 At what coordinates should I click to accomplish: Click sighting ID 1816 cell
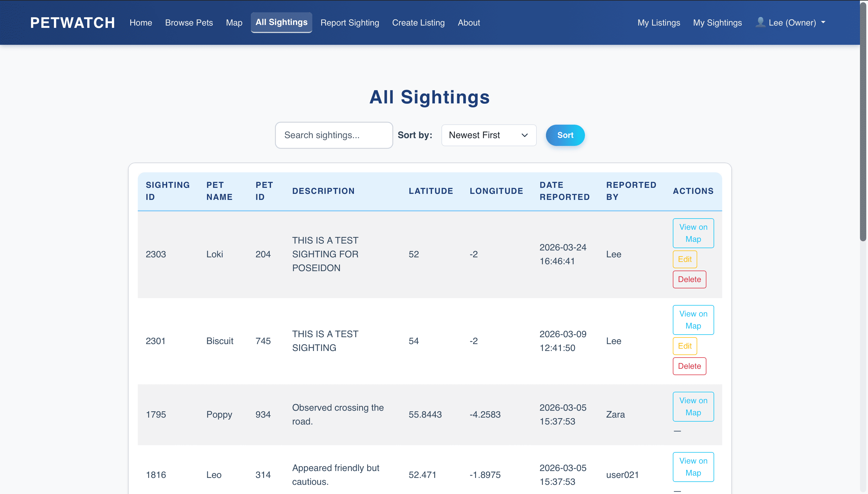(x=156, y=475)
